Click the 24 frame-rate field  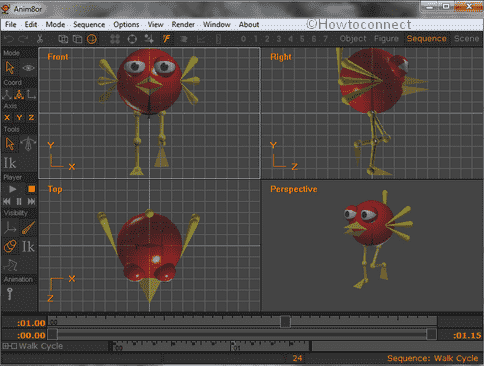(x=297, y=358)
